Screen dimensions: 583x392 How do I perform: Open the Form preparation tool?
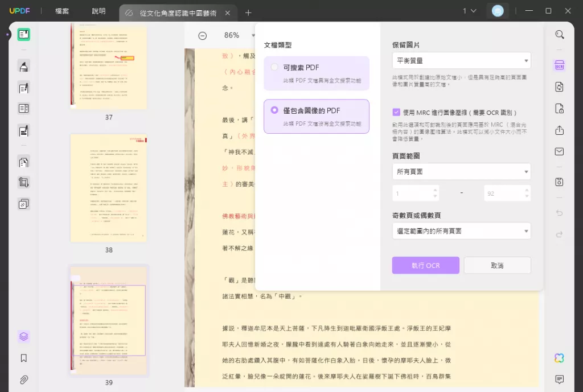(x=24, y=131)
